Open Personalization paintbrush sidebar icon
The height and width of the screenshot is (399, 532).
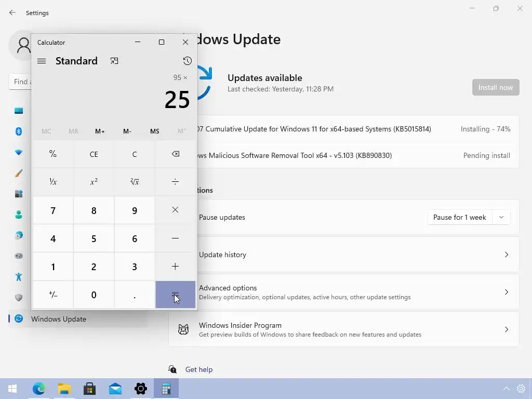click(x=19, y=173)
